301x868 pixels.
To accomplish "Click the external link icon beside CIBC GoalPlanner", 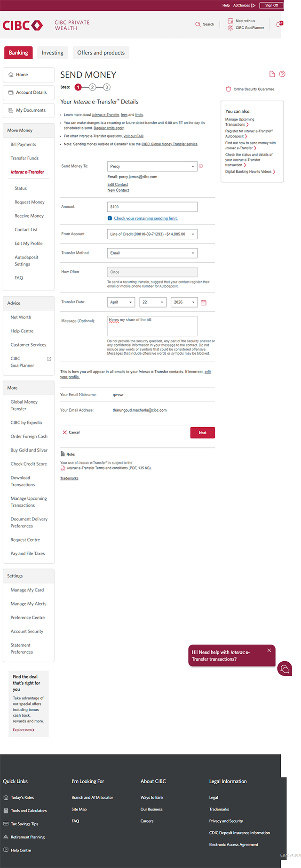I will tap(49, 359).
